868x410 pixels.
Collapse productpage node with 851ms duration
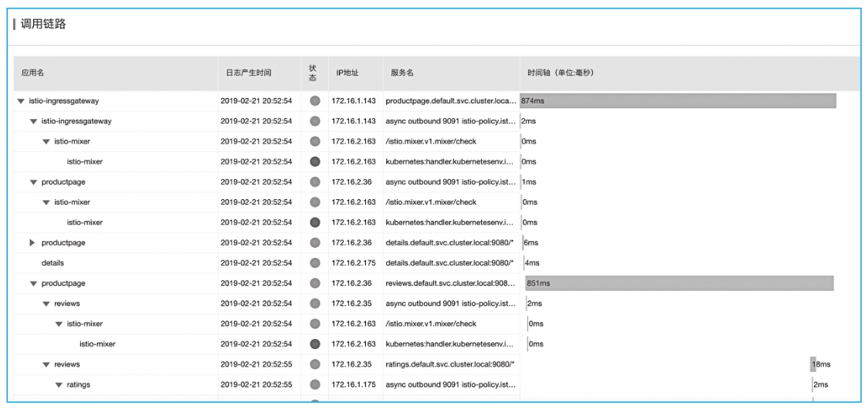pos(32,283)
